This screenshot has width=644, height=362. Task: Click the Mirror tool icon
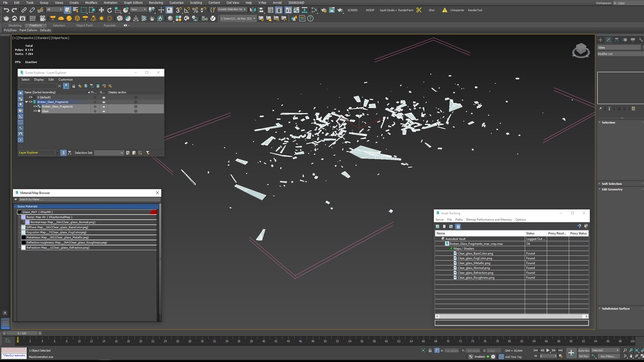tap(253, 10)
